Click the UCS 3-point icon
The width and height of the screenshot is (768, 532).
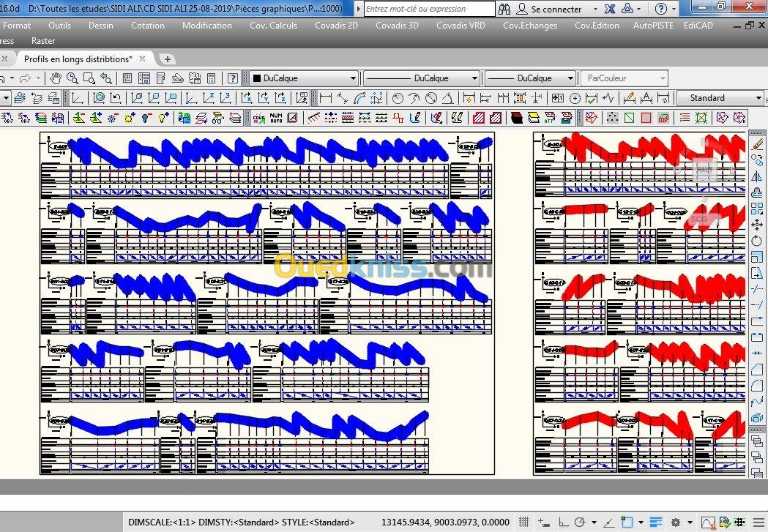(225, 98)
